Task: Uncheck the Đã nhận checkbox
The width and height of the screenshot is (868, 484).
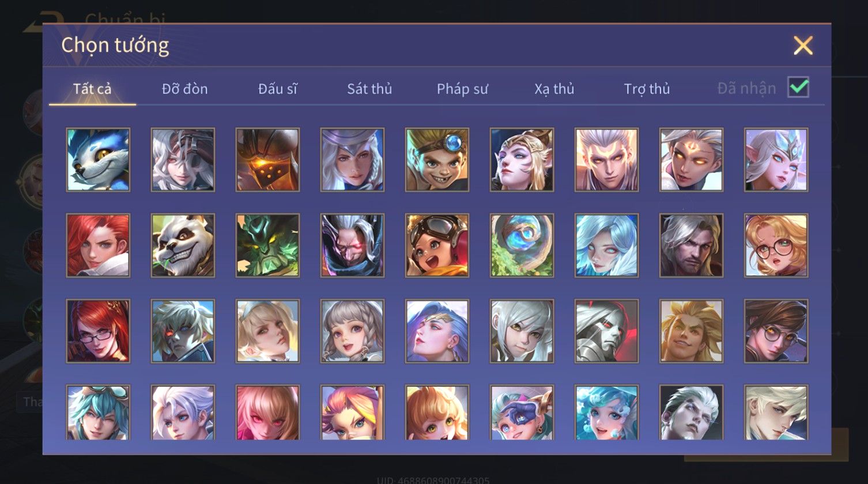Action: (x=798, y=88)
